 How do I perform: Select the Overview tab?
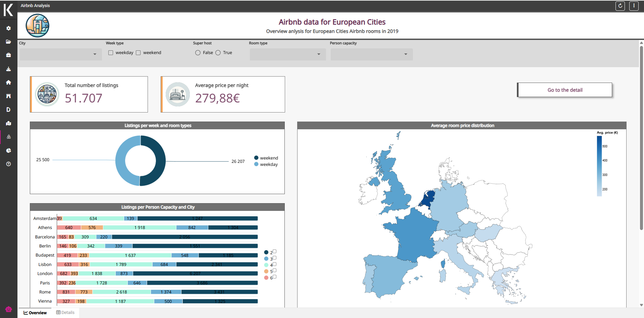(35, 313)
